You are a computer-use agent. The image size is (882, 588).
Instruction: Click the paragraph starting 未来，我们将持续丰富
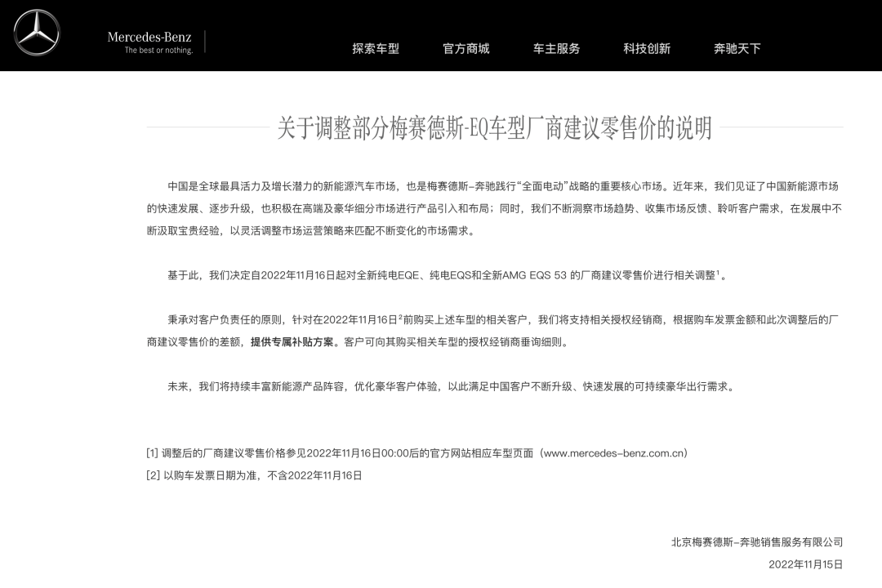(452, 386)
